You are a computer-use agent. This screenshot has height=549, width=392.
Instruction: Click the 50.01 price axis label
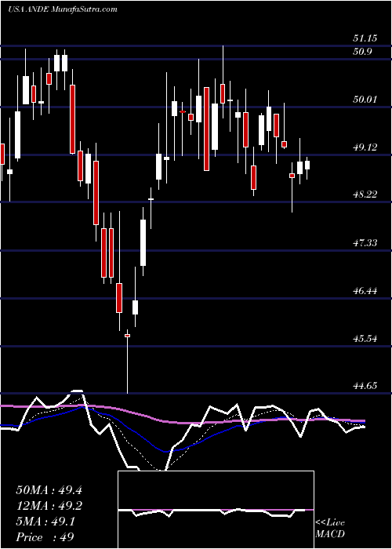(x=365, y=100)
